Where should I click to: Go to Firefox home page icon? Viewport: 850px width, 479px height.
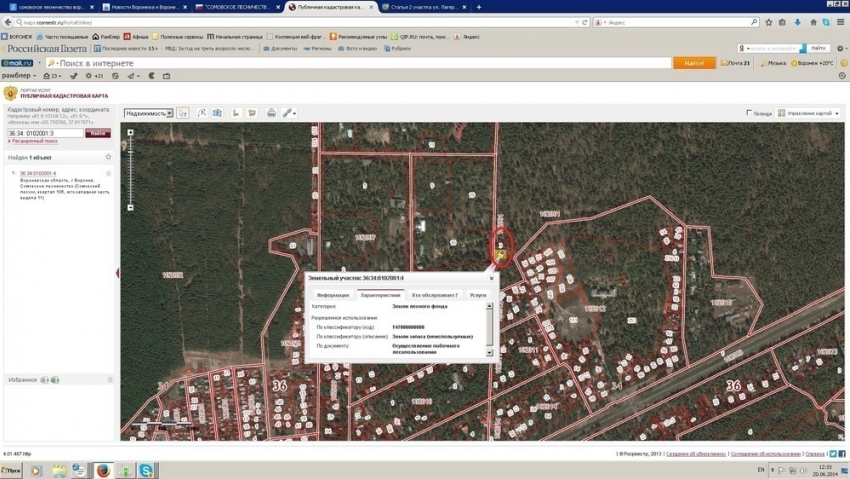(813, 22)
